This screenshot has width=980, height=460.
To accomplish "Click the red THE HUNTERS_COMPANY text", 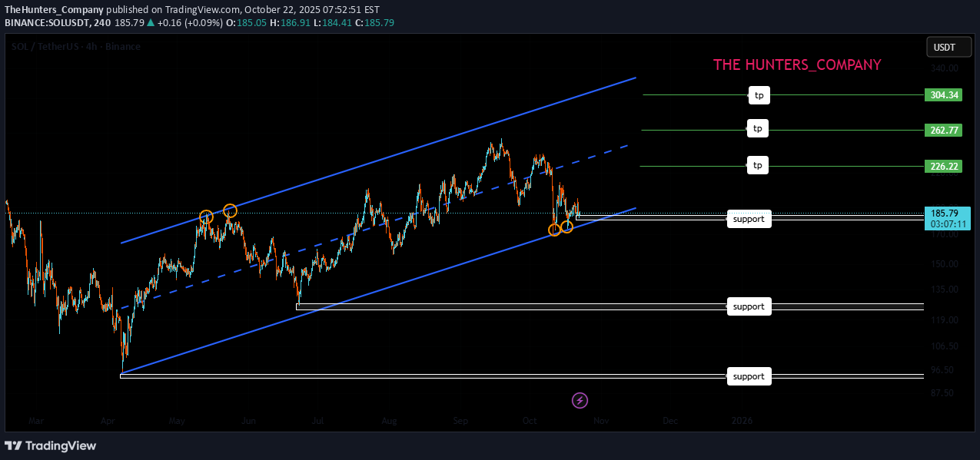I will click(797, 65).
